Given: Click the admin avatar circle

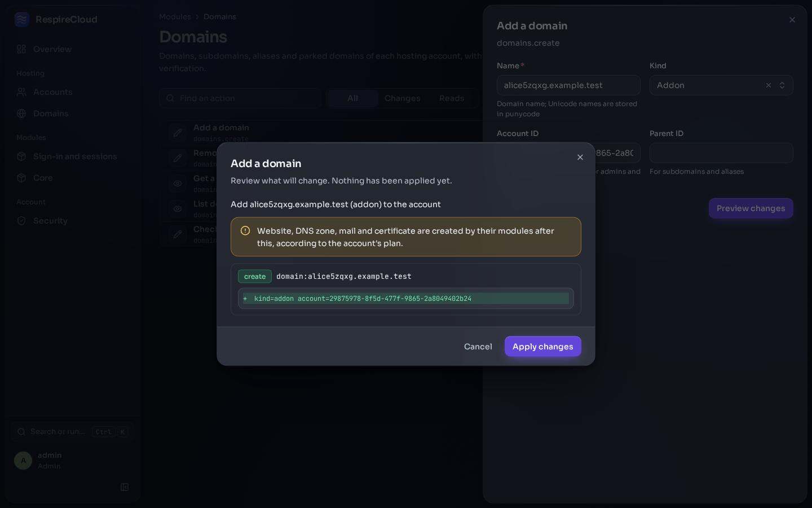Looking at the screenshot, I should (x=23, y=461).
